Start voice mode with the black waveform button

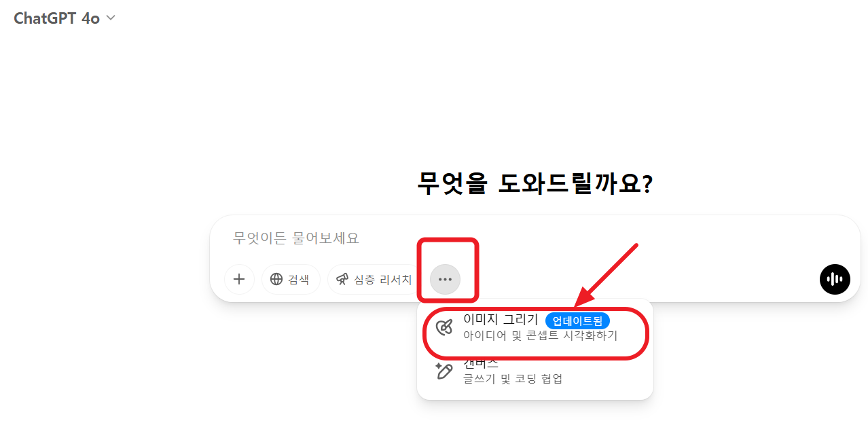835,279
